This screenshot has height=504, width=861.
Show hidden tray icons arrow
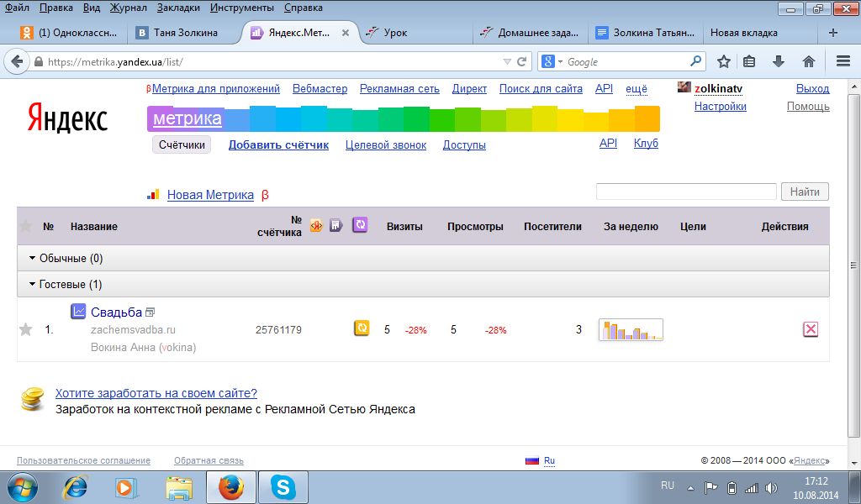coord(691,487)
